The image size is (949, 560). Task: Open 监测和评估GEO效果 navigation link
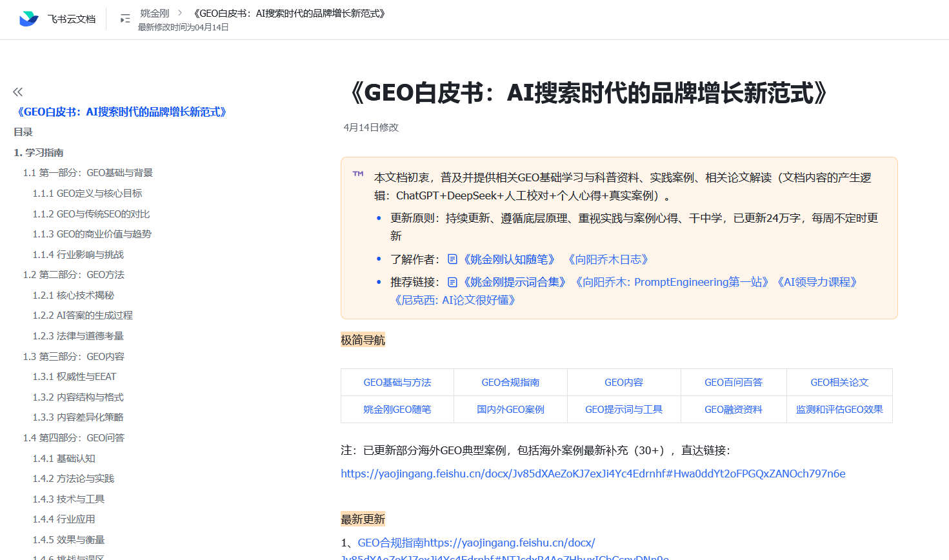(x=839, y=410)
